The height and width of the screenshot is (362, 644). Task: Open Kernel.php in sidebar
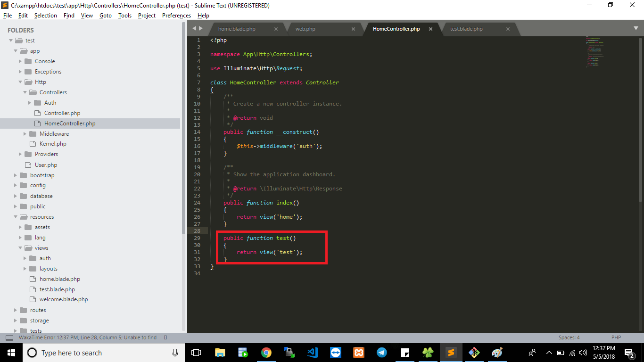point(53,144)
